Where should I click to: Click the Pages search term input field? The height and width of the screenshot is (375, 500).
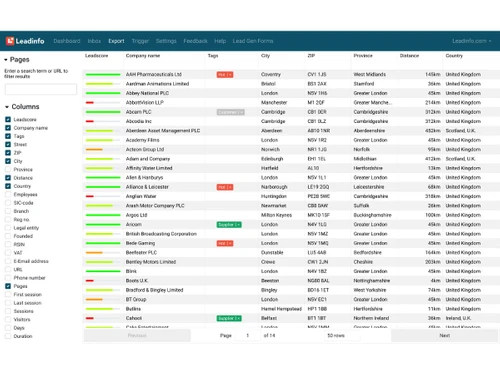click(x=41, y=89)
